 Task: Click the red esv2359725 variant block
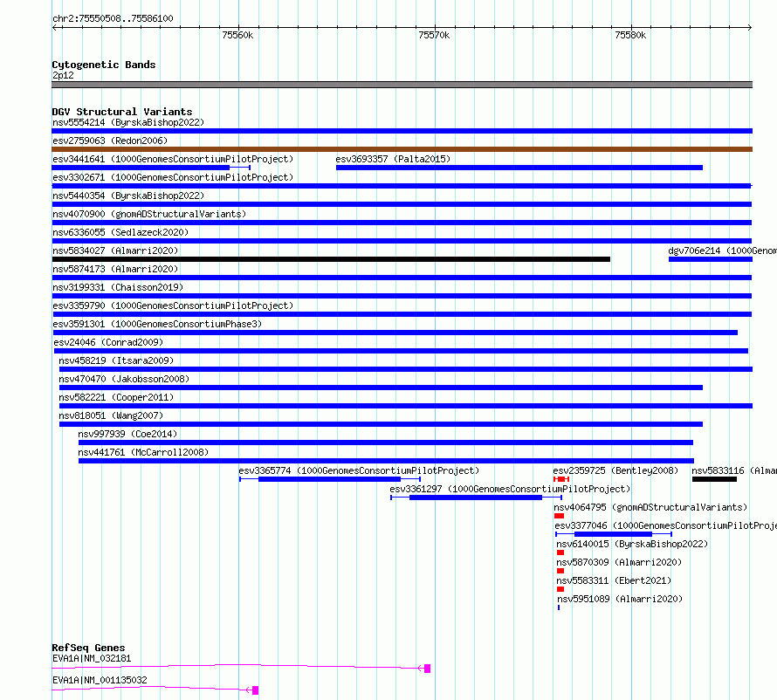click(561, 479)
